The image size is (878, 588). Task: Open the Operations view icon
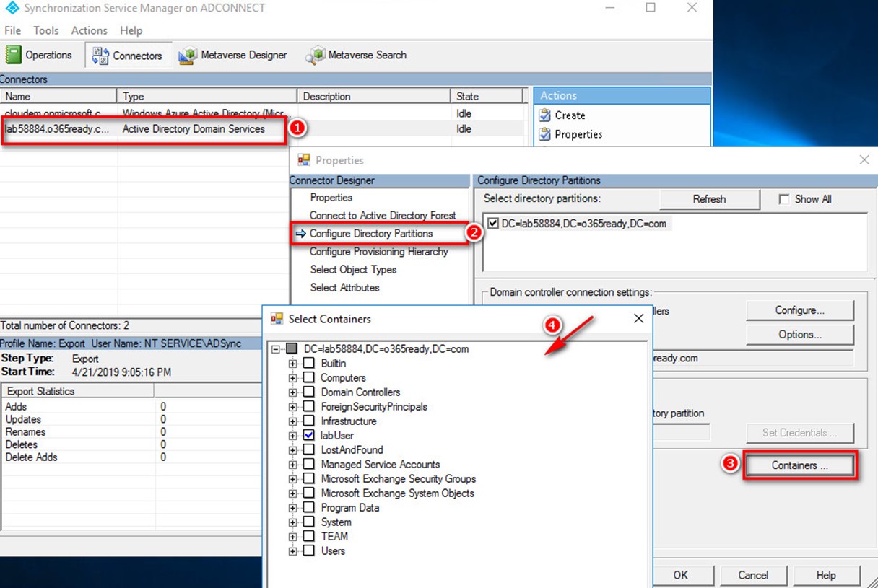(x=14, y=55)
